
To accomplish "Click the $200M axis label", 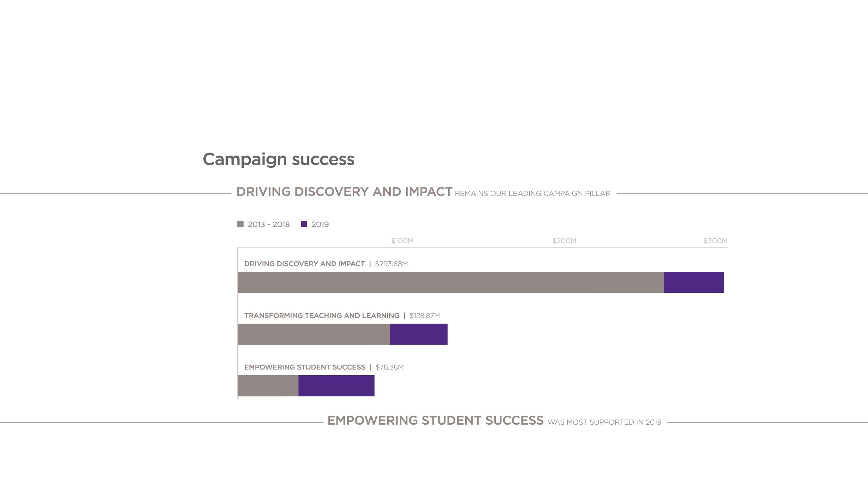I will coord(564,241).
